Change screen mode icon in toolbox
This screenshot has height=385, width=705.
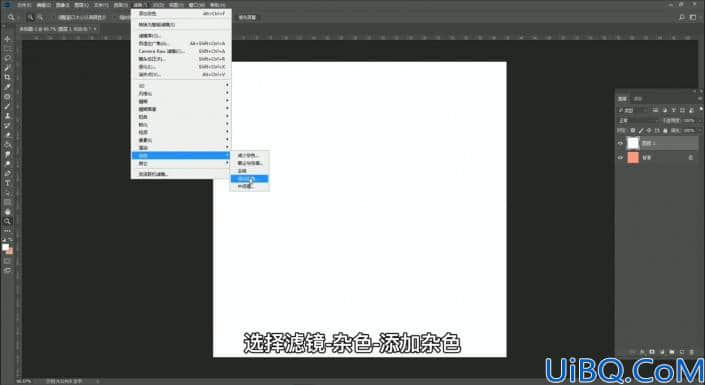[x=7, y=270]
